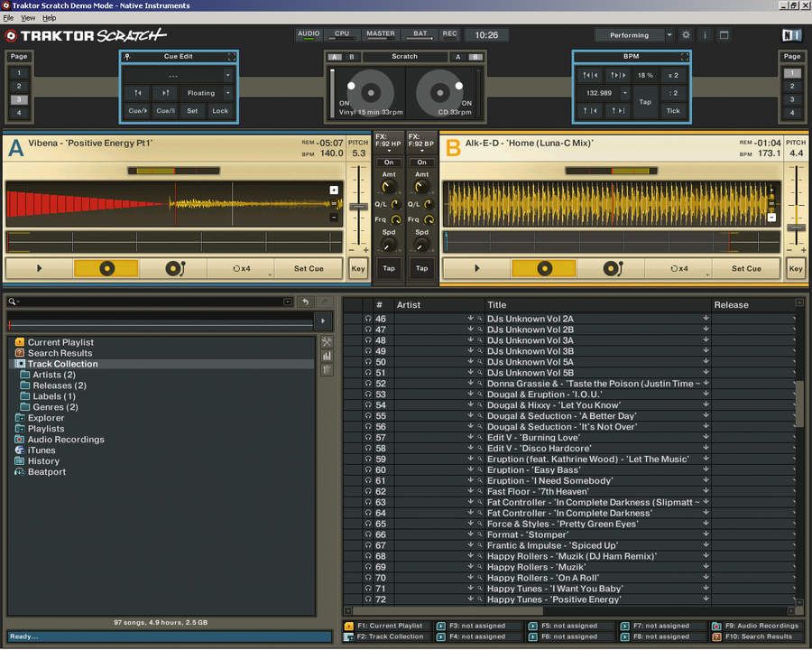Image resolution: width=812 pixels, height=650 pixels.
Task: Open the browser tools wrench icon
Action: click(x=327, y=342)
